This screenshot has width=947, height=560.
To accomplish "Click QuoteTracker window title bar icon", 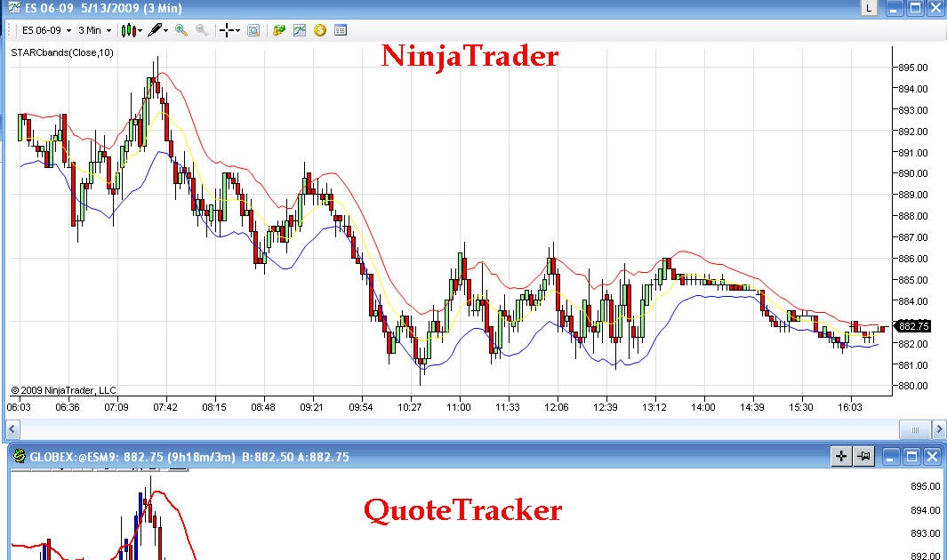I will pos(20,456).
